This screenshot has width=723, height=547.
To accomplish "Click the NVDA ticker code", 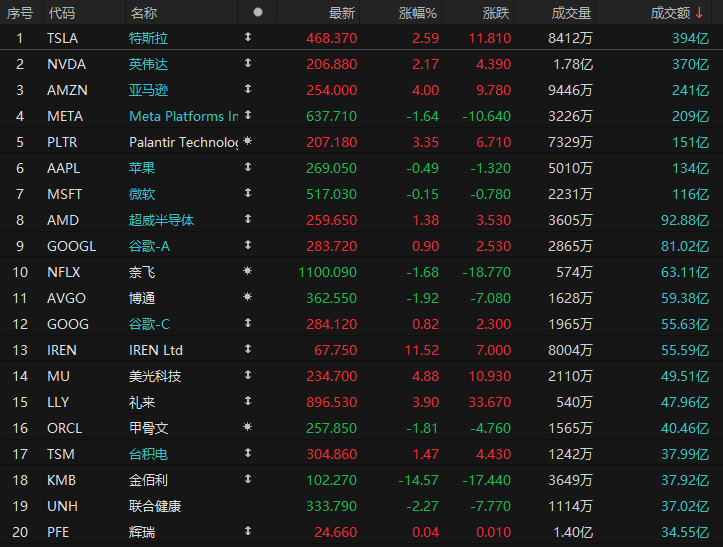I will pos(66,64).
